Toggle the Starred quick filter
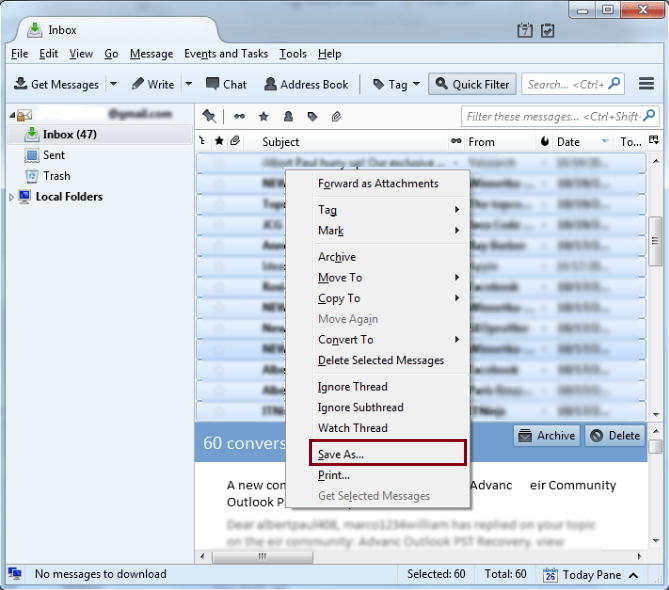The width and height of the screenshot is (669, 590). pyautogui.click(x=264, y=116)
